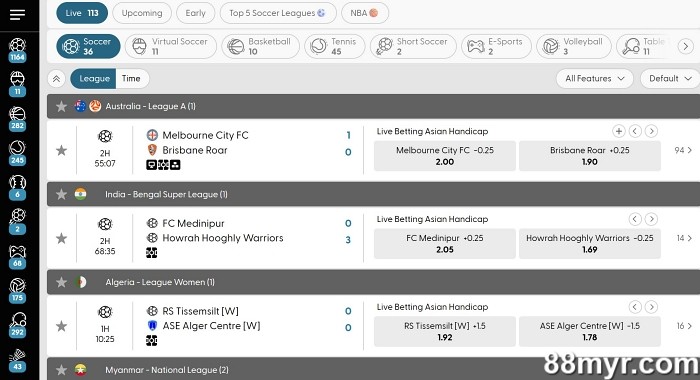
Task: Show next market for Melbourne City match
Action: [651, 131]
